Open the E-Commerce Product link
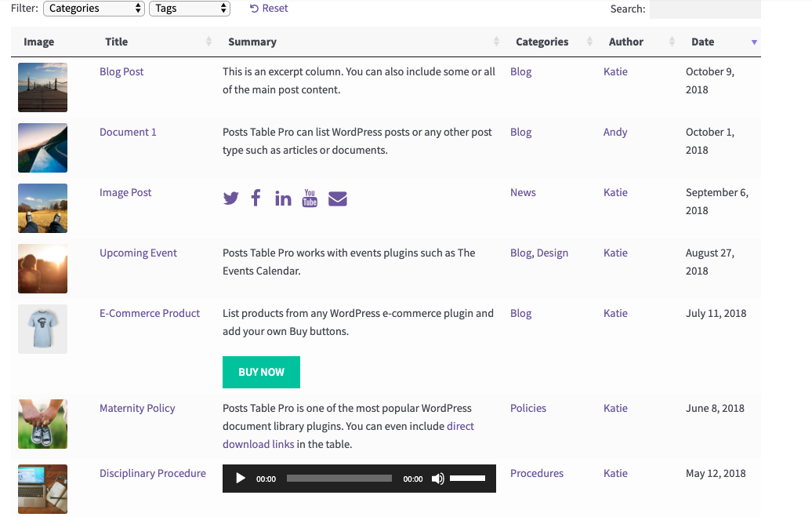812x517 pixels. tap(150, 313)
